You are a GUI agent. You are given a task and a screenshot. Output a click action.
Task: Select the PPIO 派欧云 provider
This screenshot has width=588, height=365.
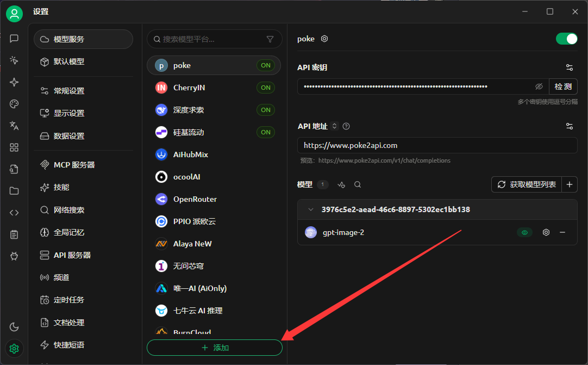pyautogui.click(x=214, y=221)
